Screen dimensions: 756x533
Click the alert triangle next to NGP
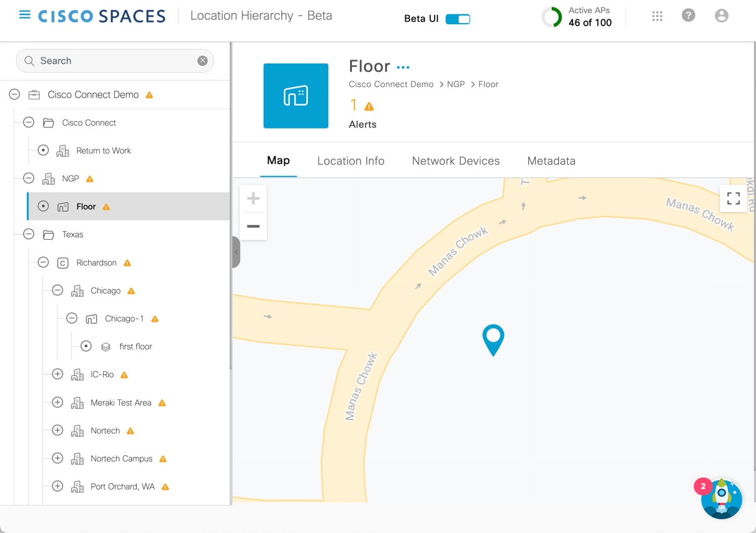tap(89, 179)
